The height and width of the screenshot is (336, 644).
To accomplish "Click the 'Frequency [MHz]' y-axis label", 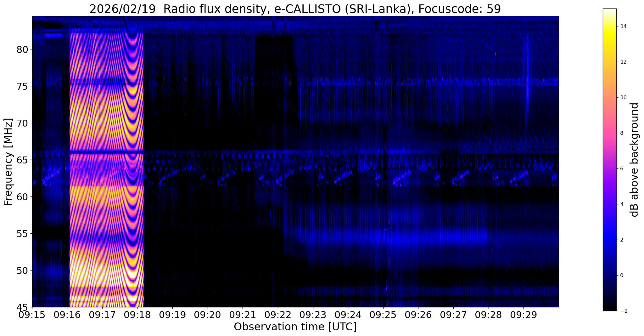I will click(x=8, y=162).
